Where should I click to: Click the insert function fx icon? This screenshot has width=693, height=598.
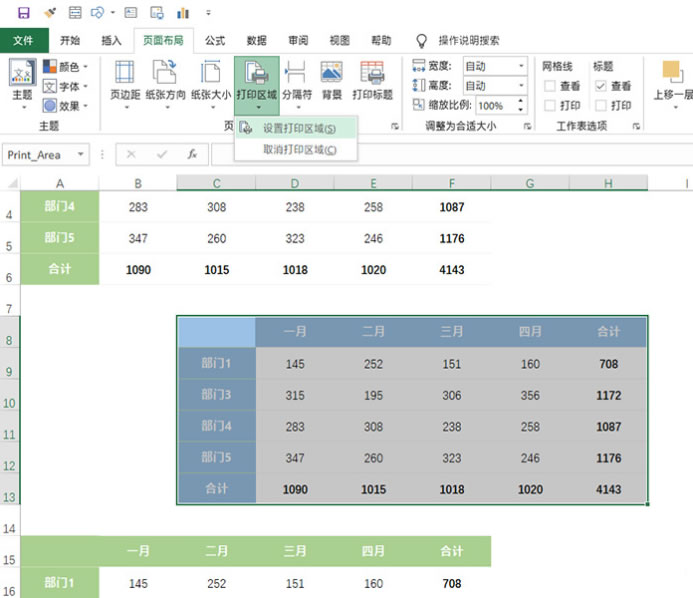tap(191, 155)
